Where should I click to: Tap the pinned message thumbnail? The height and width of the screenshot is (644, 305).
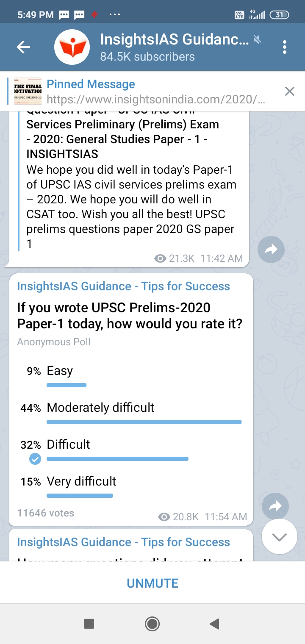(x=28, y=91)
